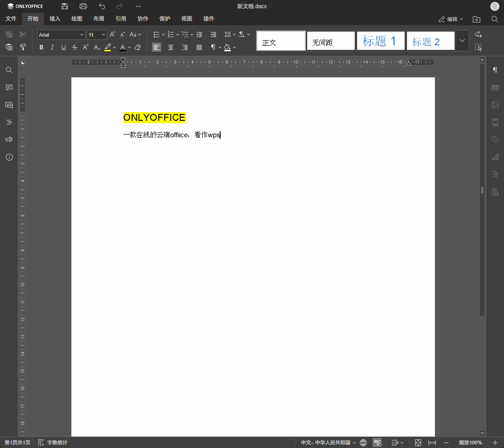The height and width of the screenshot is (448, 504).
Task: Toggle strikethrough formatting
Action: point(75,47)
